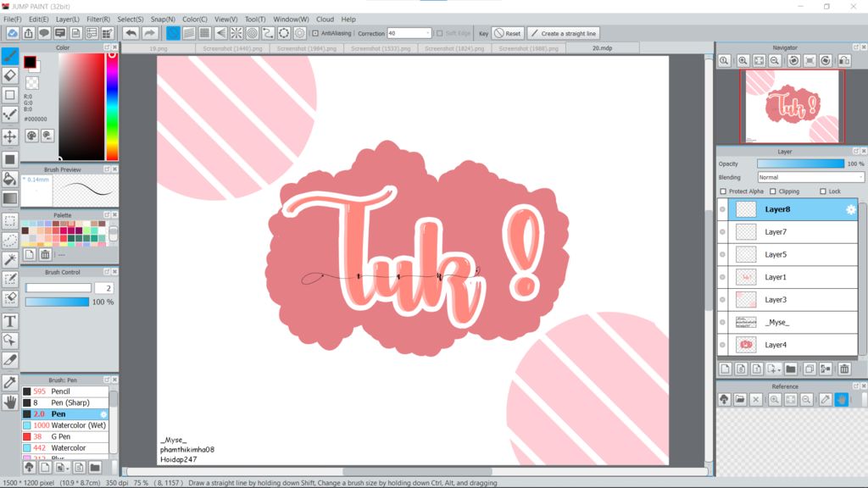Image resolution: width=868 pixels, height=488 pixels.
Task: Pick the Gradient tool
Action: coord(10,198)
